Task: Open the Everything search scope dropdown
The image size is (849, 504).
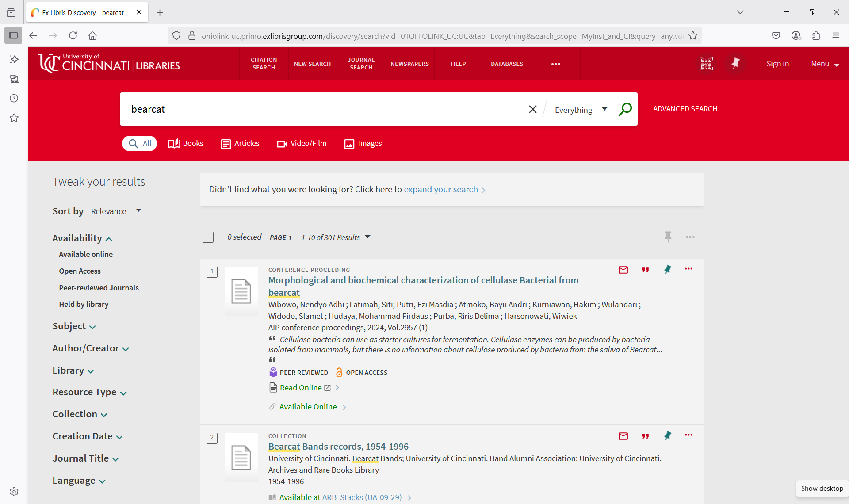Action: 581,109
